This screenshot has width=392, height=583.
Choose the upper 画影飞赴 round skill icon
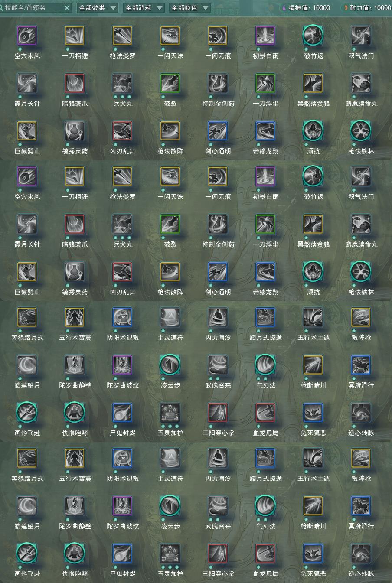click(27, 413)
